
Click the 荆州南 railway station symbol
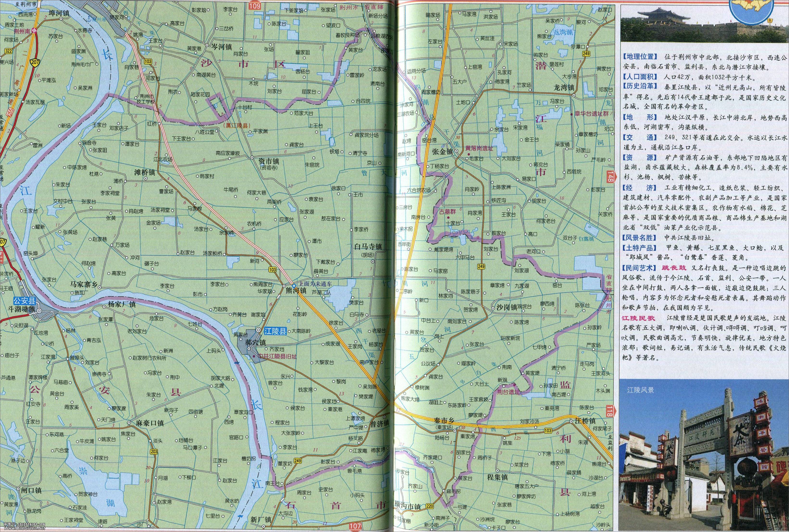tap(34, 31)
